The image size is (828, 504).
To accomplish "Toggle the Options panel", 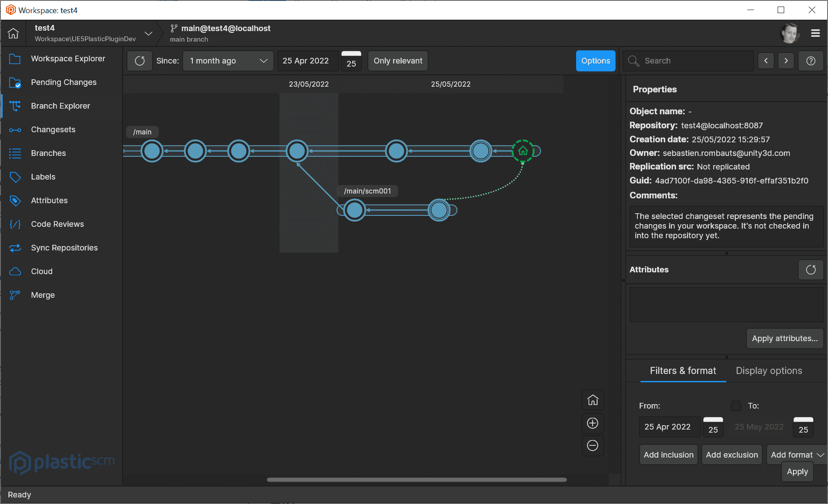I will (595, 60).
